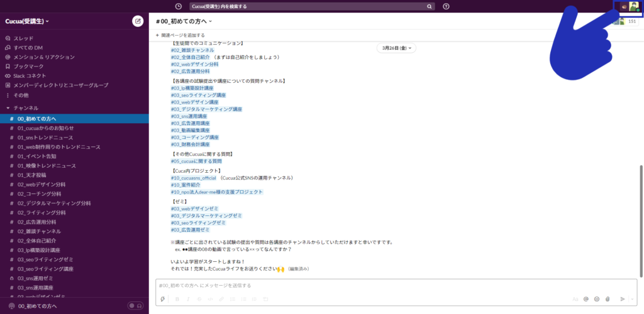Click 関連ページを追加する below channel title

click(x=180, y=35)
